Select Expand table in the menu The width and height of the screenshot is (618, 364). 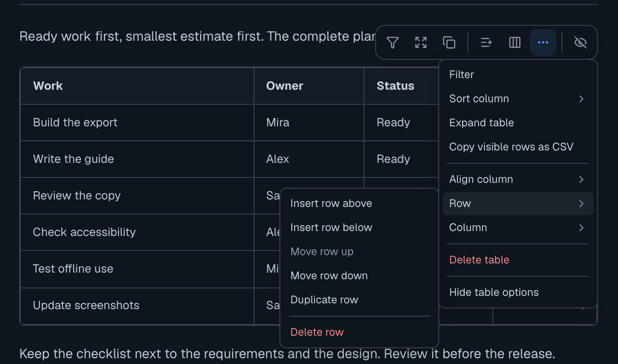click(518, 123)
